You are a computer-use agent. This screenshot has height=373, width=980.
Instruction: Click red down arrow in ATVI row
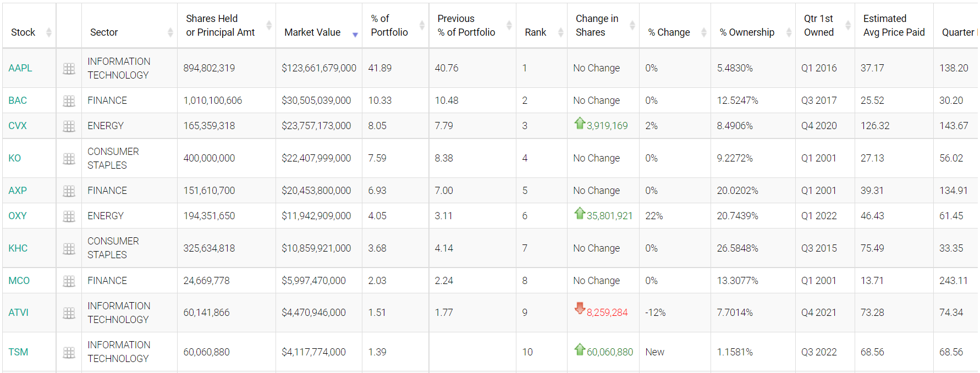(x=580, y=308)
